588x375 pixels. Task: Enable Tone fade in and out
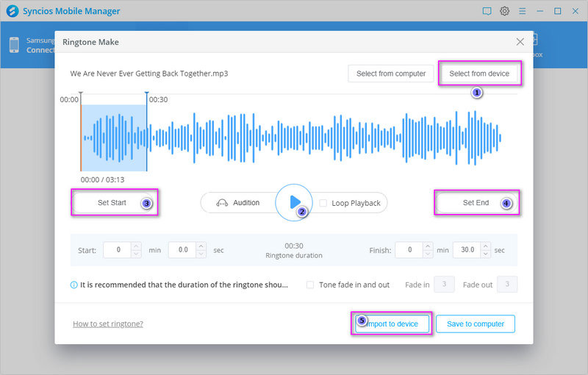(310, 285)
